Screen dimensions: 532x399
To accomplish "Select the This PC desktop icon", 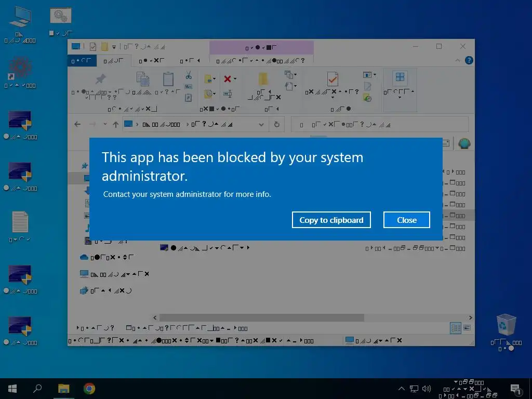I will [x=20, y=25].
